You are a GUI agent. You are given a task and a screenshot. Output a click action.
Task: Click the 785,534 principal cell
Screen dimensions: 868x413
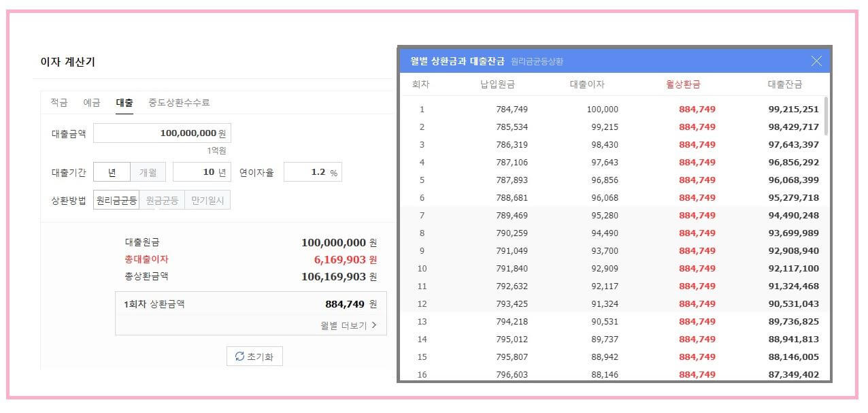(x=512, y=127)
